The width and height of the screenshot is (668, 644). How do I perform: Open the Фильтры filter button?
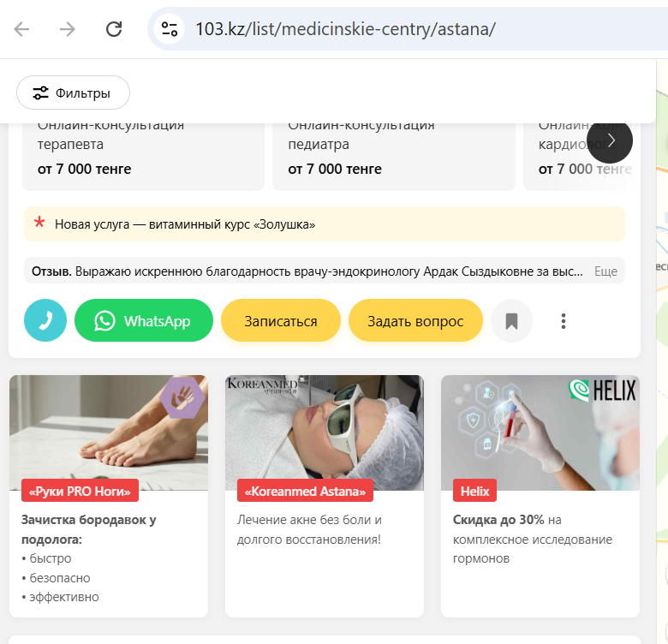coord(73,92)
